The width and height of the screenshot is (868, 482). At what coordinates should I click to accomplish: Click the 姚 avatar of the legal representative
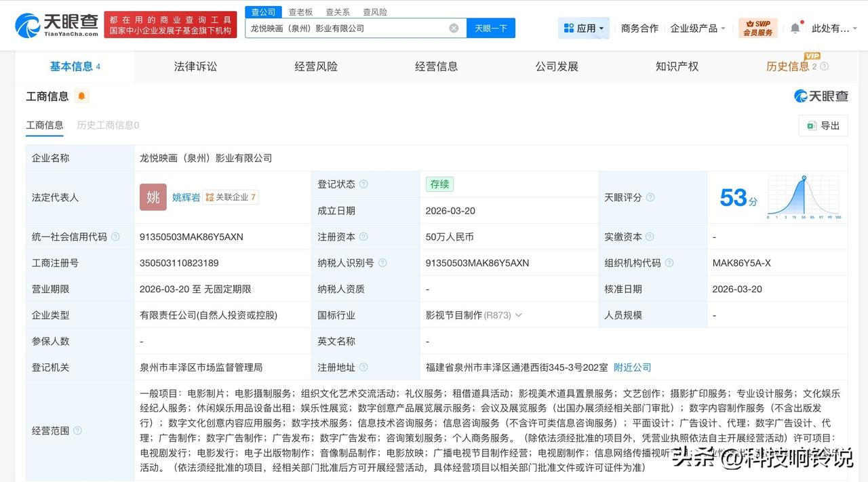[153, 197]
